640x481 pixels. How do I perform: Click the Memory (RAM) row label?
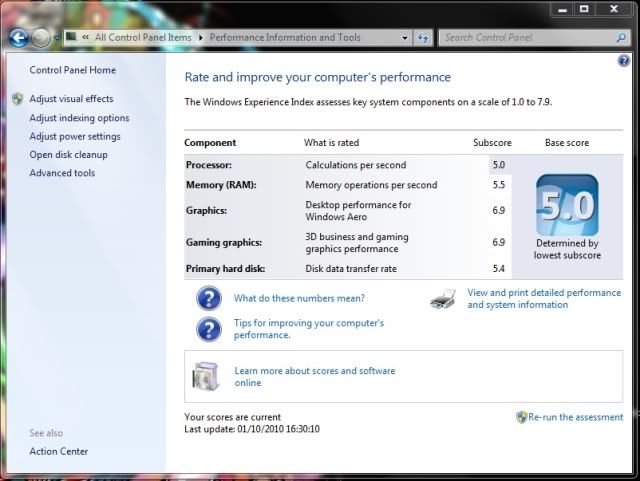(221, 185)
